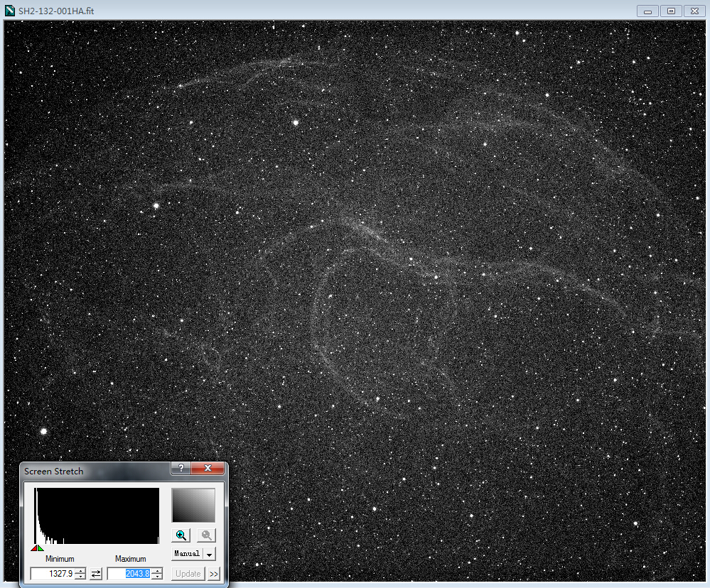The width and height of the screenshot is (710, 588).
Task: Expand the Screen Stretch dialog with the >> button
Action: [x=214, y=574]
